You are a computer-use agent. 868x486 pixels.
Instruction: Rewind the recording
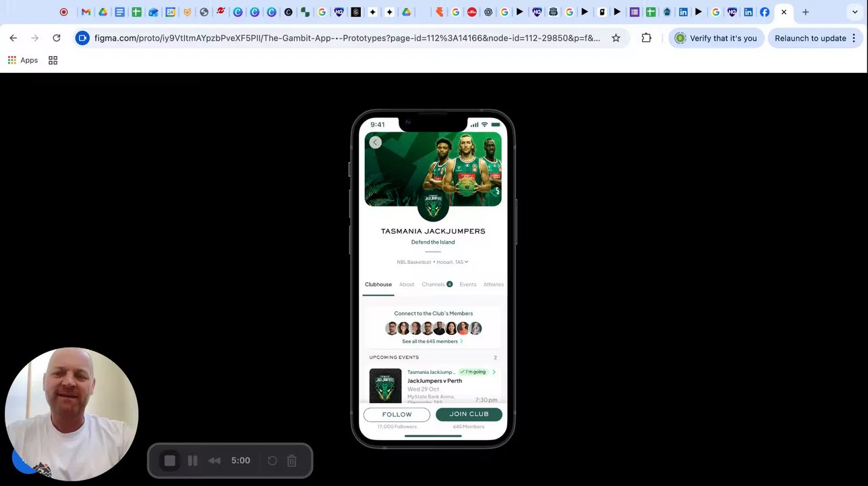tap(214, 460)
